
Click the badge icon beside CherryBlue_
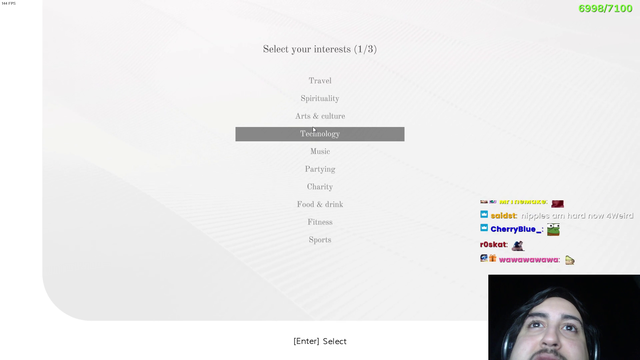pos(484,228)
